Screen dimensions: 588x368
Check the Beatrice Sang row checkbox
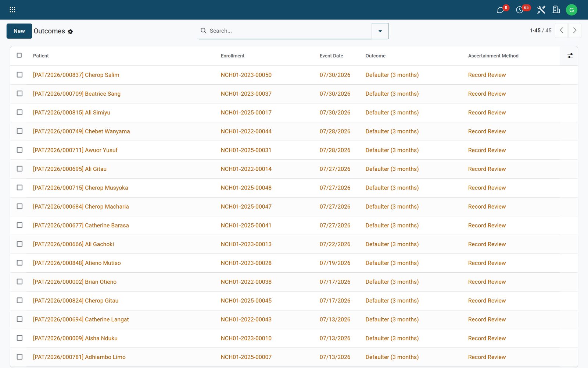tap(19, 93)
